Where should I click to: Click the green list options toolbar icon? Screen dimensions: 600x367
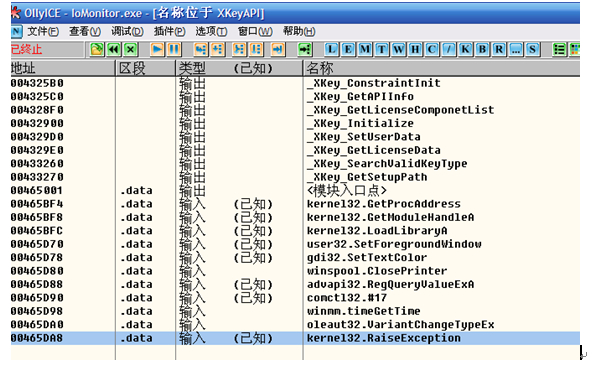click(x=559, y=49)
